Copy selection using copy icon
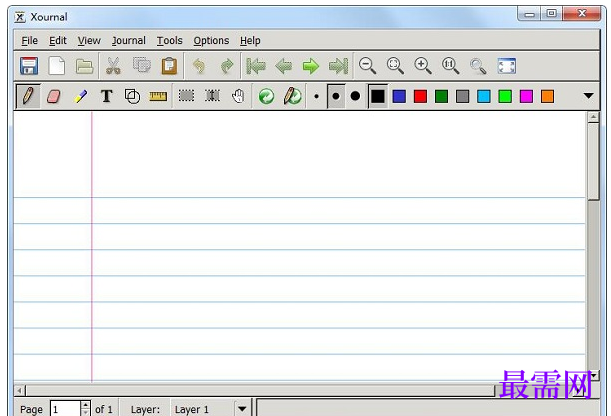Image resolution: width=611 pixels, height=416 pixels. pos(141,65)
